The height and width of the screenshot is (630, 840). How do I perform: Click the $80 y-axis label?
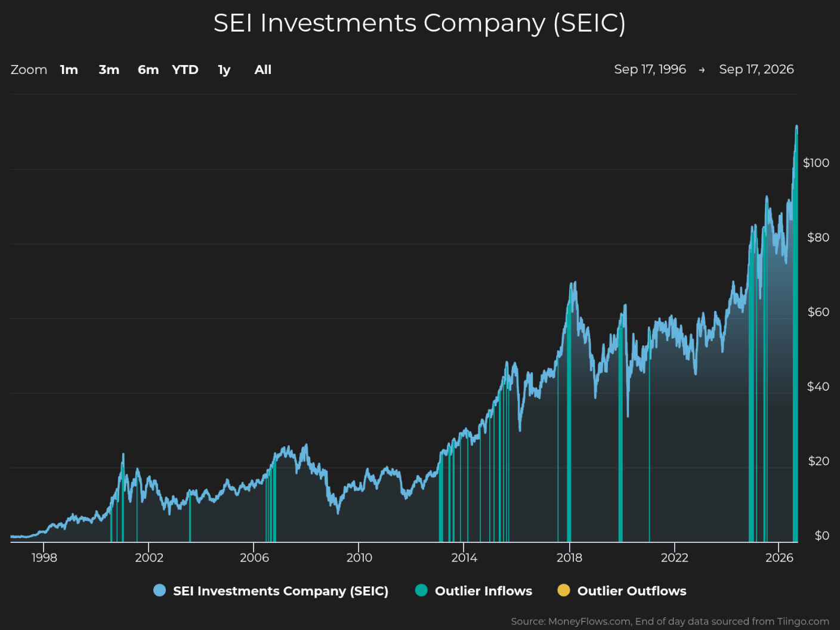[818, 237]
